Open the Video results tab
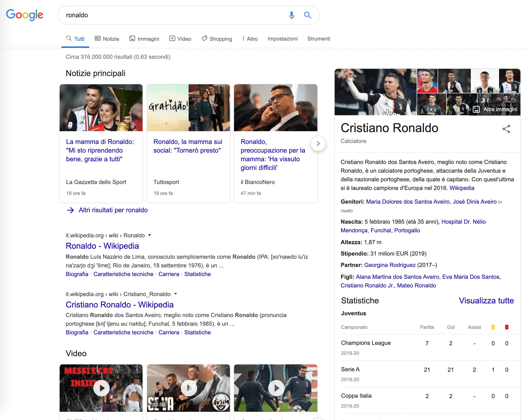This screenshot has width=530, height=420. pyautogui.click(x=180, y=39)
